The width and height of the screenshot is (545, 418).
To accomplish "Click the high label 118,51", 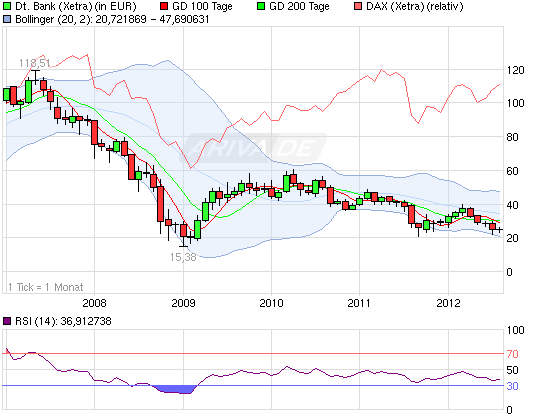I will (34, 63).
